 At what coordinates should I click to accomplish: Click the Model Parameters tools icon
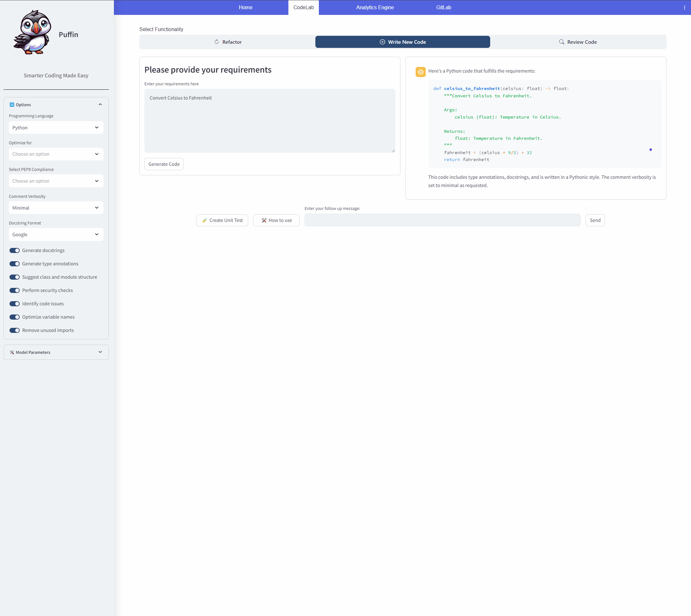[x=12, y=352]
